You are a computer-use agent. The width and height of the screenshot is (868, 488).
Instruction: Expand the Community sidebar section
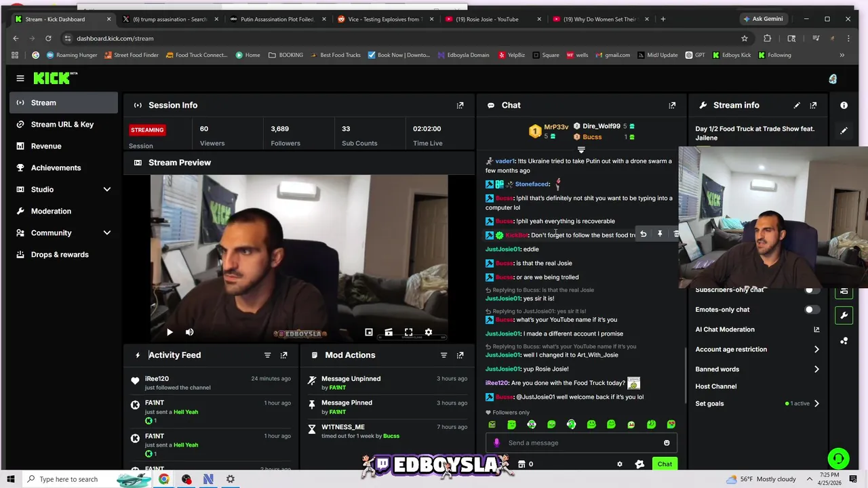(106, 233)
